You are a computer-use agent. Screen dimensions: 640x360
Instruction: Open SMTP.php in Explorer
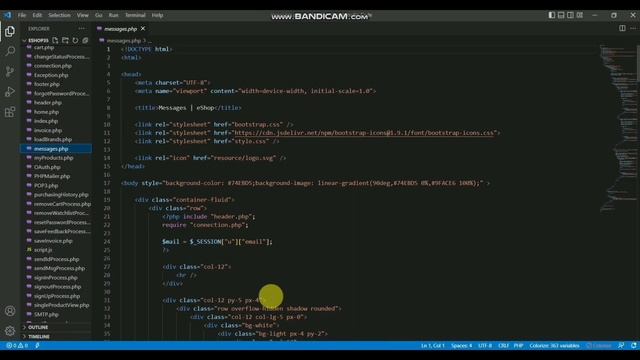coord(46,315)
